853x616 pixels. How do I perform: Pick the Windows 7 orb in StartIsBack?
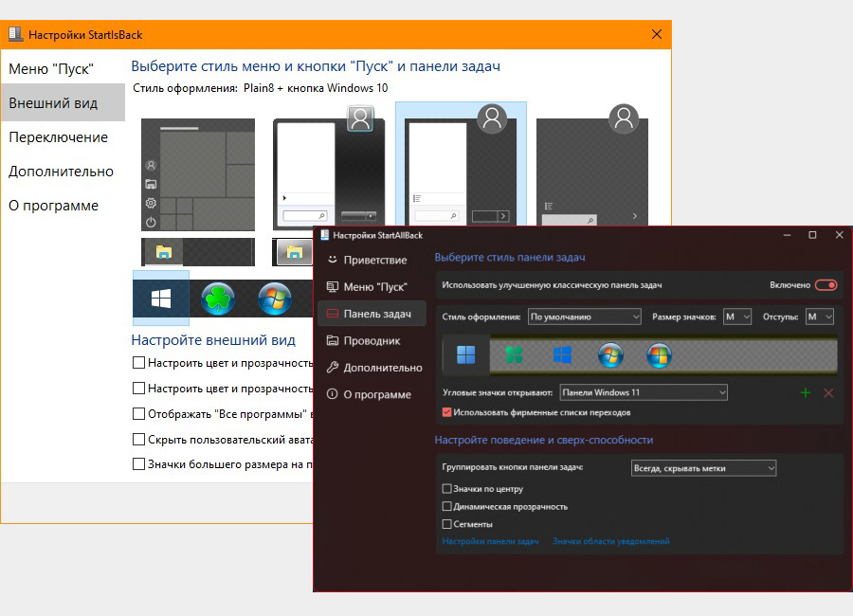pos(275,299)
